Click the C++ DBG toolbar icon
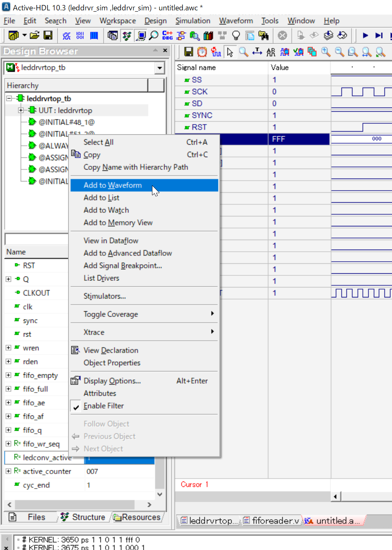 tap(167, 35)
